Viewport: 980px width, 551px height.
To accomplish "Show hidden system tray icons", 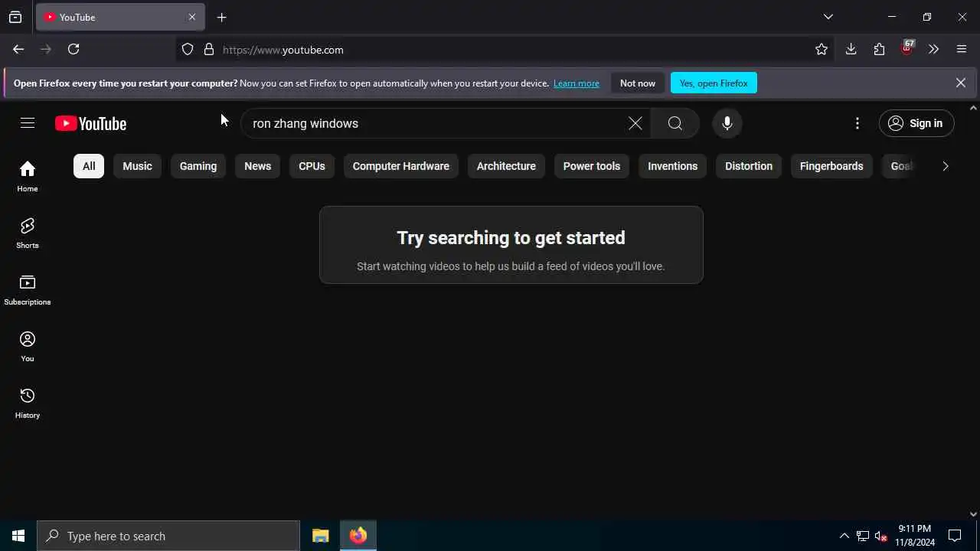I will coord(844,536).
